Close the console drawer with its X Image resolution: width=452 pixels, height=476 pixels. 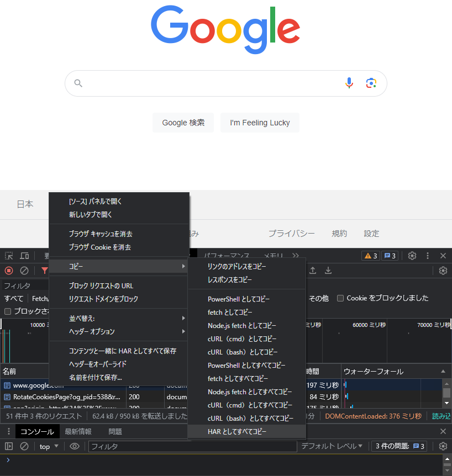pyautogui.click(x=443, y=431)
